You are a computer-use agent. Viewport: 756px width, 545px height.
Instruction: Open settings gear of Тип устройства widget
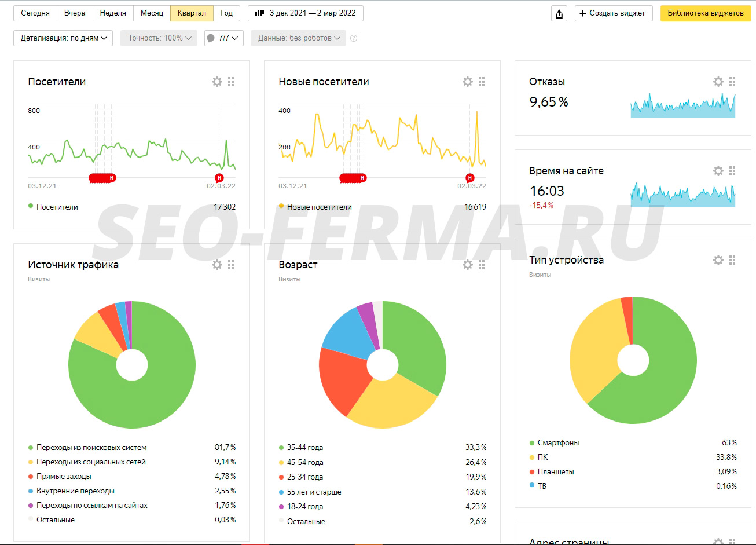point(718,260)
